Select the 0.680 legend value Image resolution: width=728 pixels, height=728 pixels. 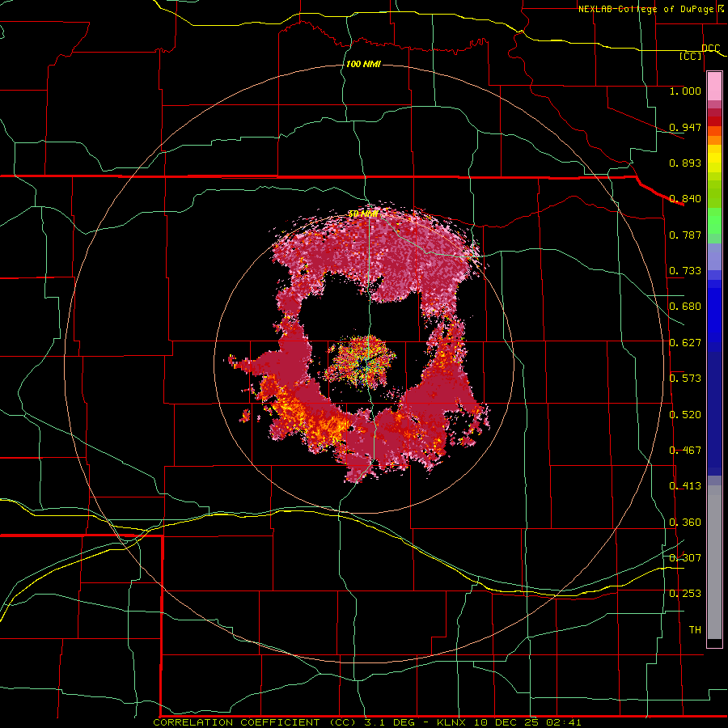pyautogui.click(x=685, y=307)
